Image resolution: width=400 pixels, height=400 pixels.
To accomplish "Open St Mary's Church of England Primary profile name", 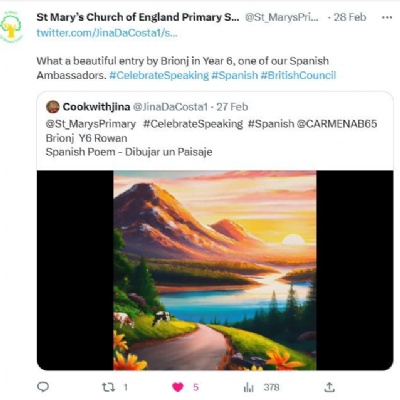I will [138, 17].
